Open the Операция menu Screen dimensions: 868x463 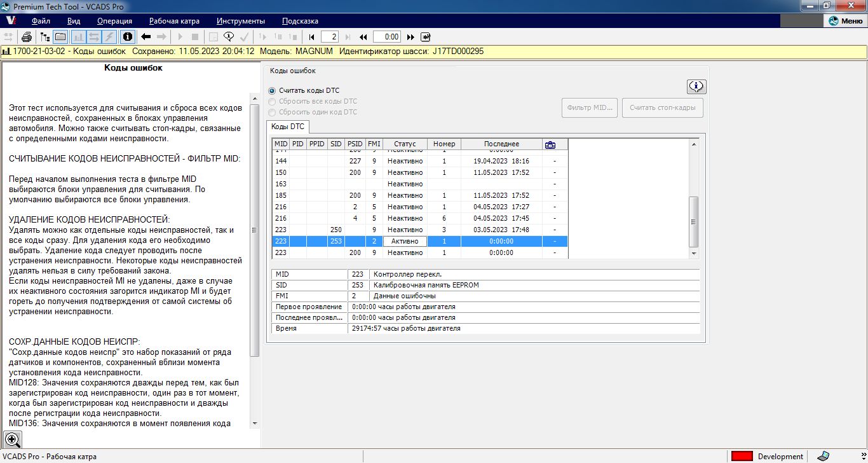114,21
